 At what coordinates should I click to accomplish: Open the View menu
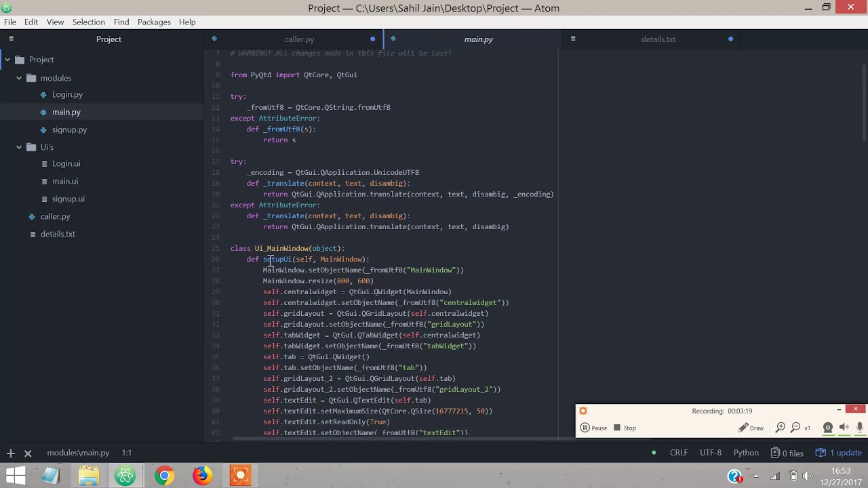55,22
